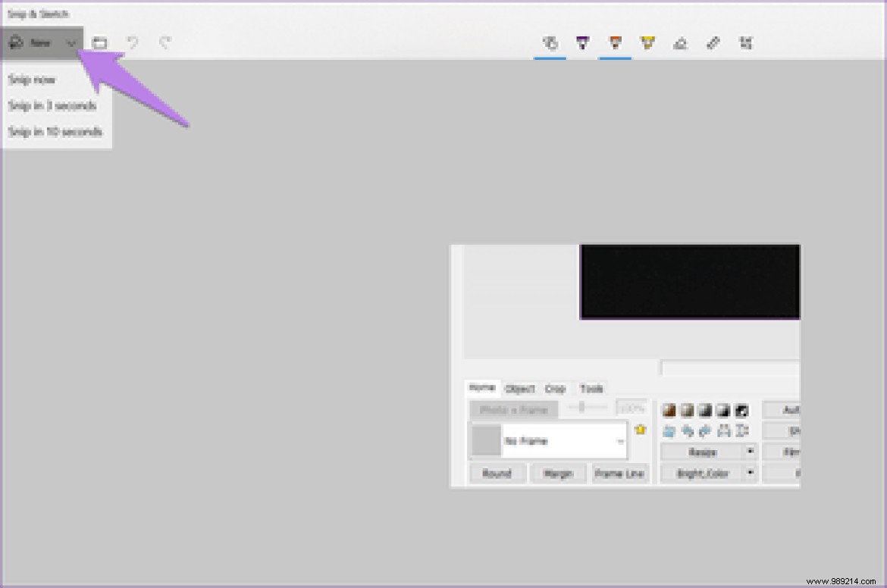Click the Undo arrow icon
This screenshot has height=588, width=887.
(133, 43)
